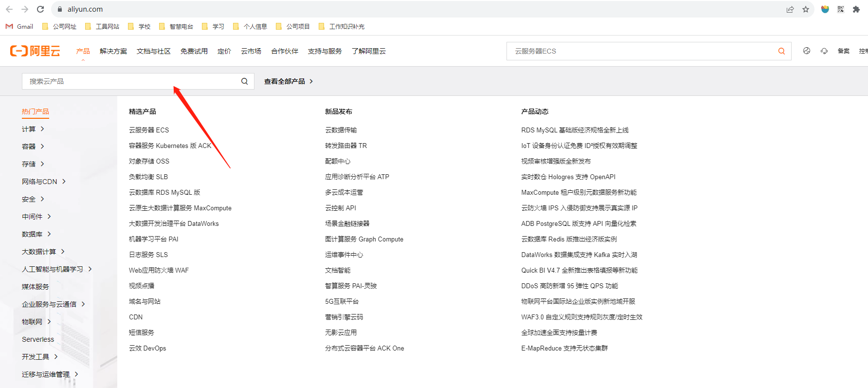Open 合作伙伴 menu item

285,51
